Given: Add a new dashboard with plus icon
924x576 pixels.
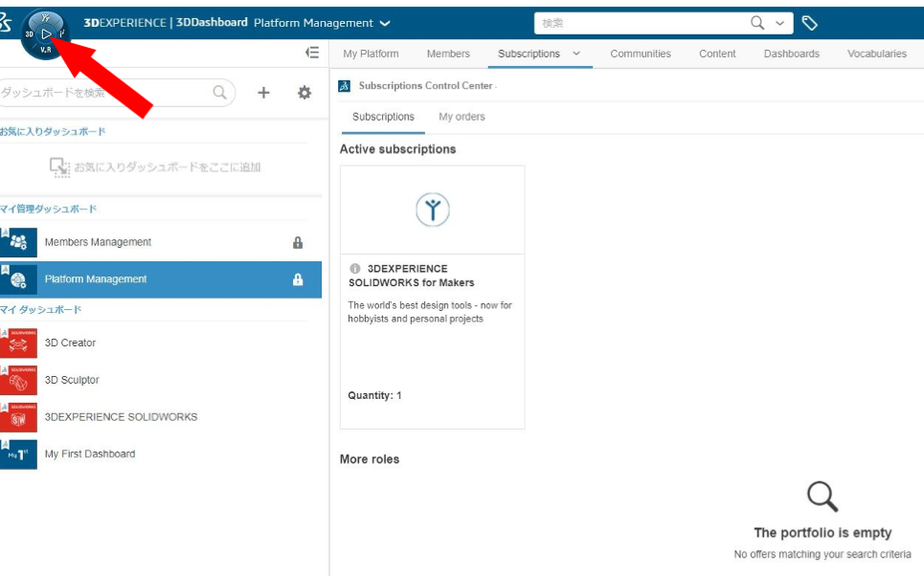Looking at the screenshot, I should [263, 93].
